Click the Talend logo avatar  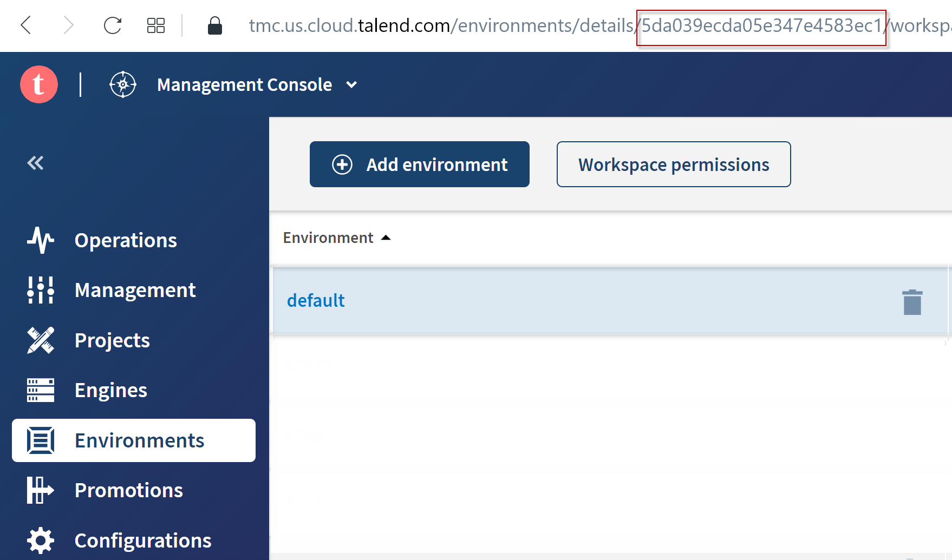[38, 84]
